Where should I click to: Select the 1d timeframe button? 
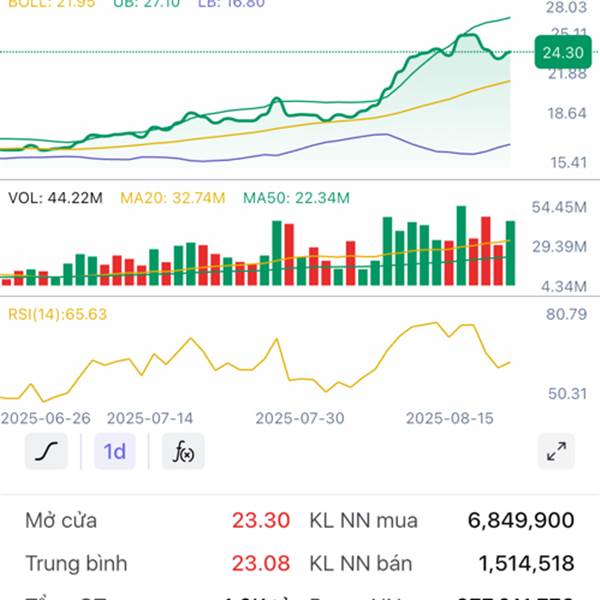coord(115,451)
